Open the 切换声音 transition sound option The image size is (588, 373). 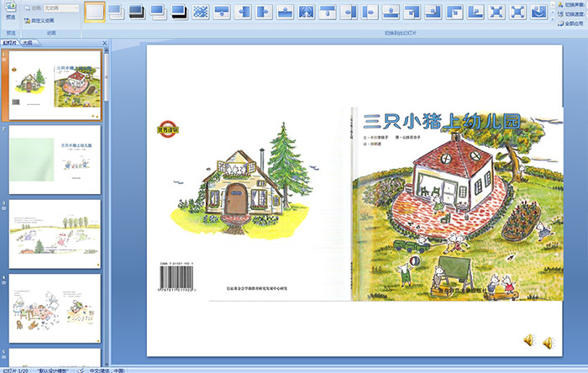point(571,5)
